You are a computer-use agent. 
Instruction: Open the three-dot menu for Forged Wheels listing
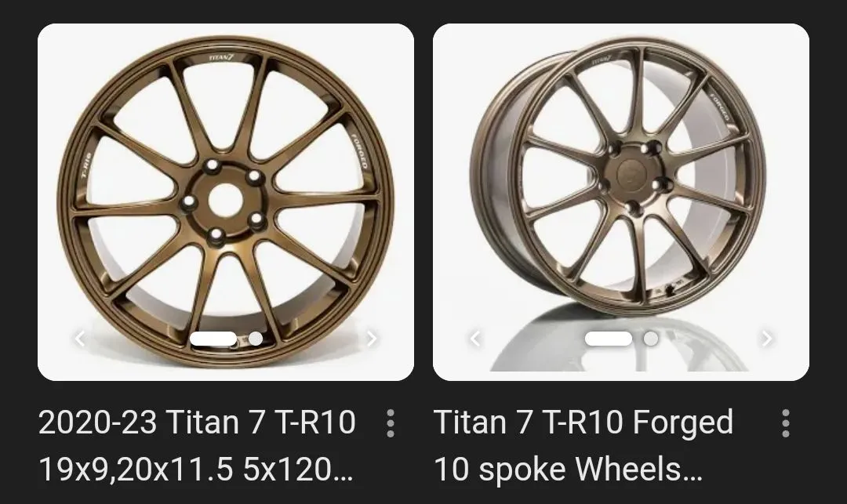click(785, 423)
